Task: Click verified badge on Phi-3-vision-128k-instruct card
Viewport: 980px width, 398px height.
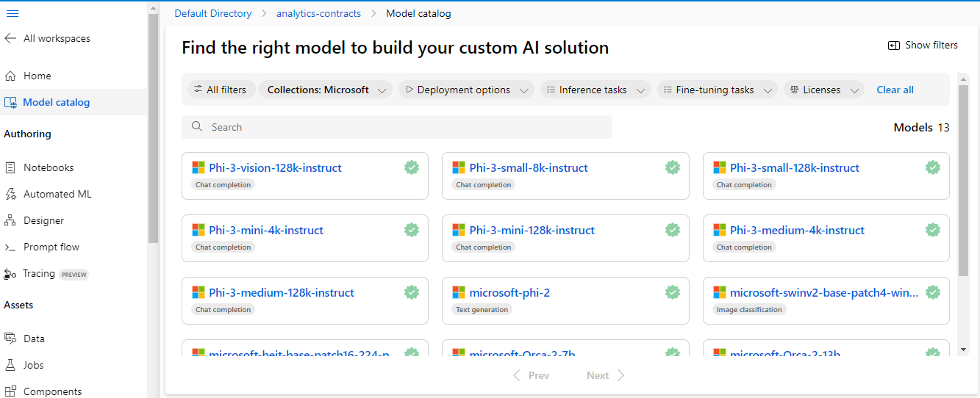Action: pyautogui.click(x=412, y=167)
